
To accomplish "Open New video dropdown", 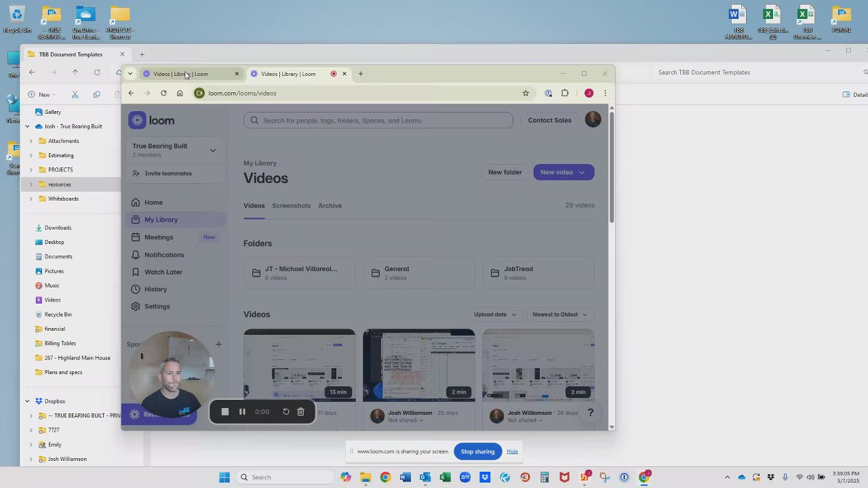I will tap(564, 172).
